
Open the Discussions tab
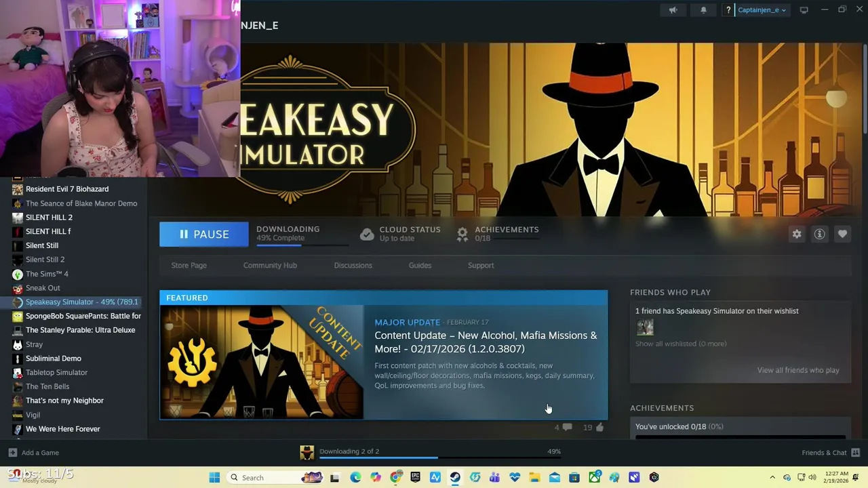[x=353, y=265]
